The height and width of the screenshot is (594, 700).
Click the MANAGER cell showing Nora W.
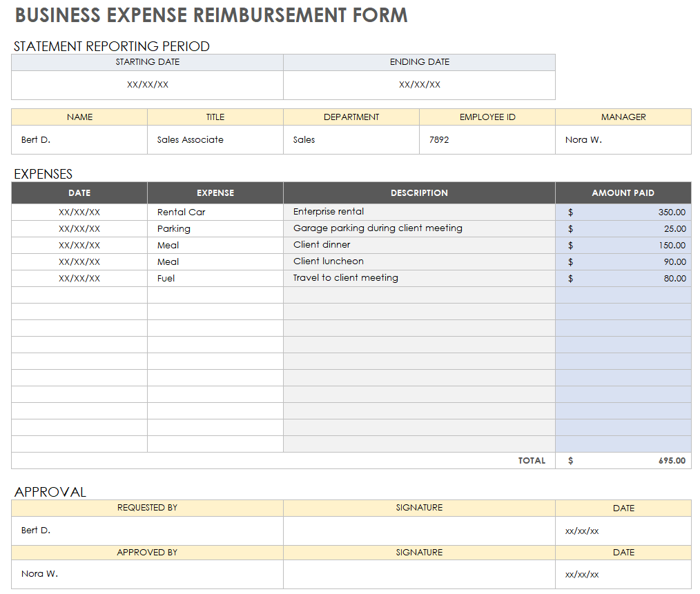(623, 139)
